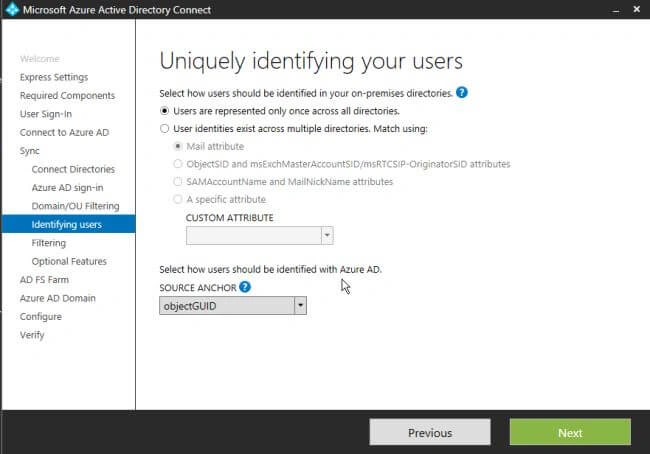Close the Azure AD Connect window
This screenshot has width=650, height=454.
tap(637, 9)
